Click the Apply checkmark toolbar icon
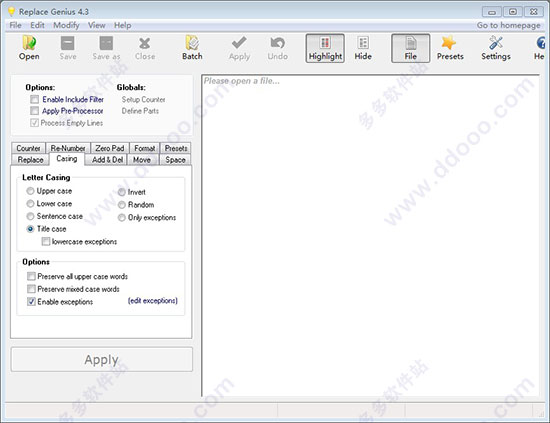 pyautogui.click(x=239, y=48)
